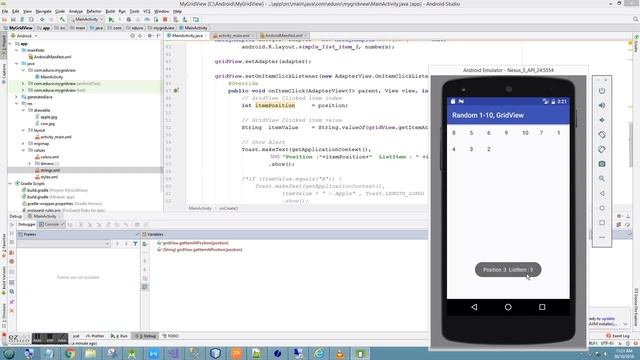Click the Project panel settings gear icon
Screen dimensions: 640x360
tap(150, 36)
